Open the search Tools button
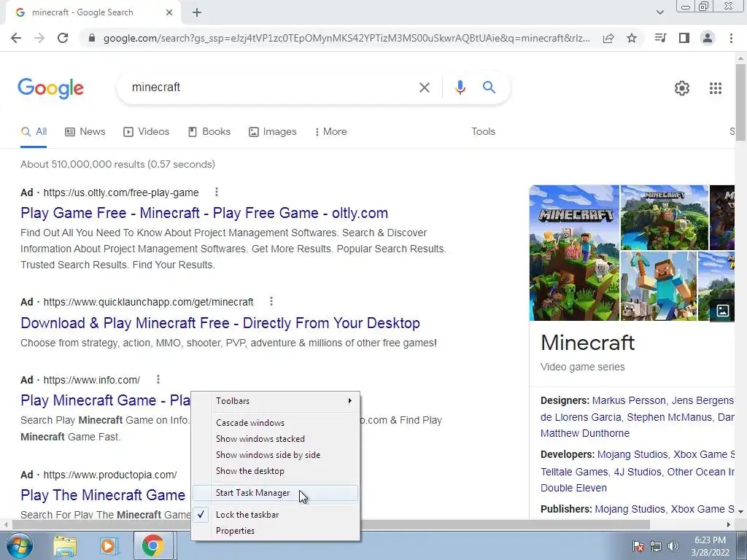Viewport: 747px width, 560px height. (x=483, y=132)
